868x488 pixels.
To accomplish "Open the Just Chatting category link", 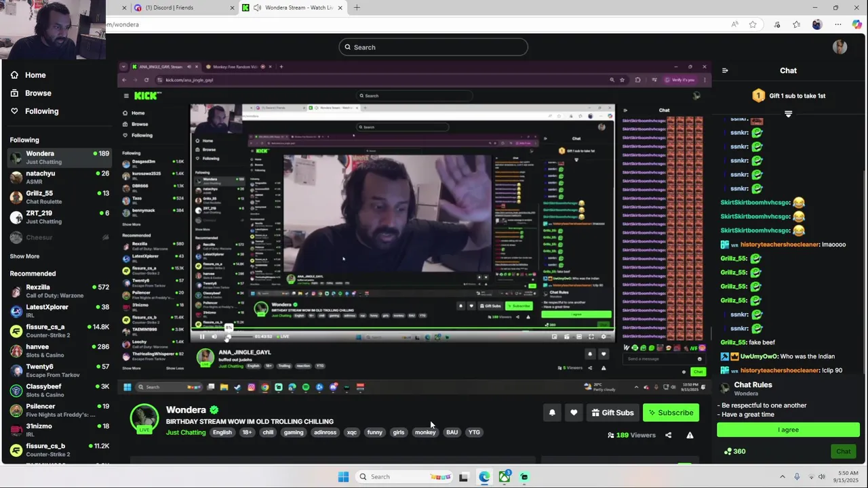I will click(186, 432).
